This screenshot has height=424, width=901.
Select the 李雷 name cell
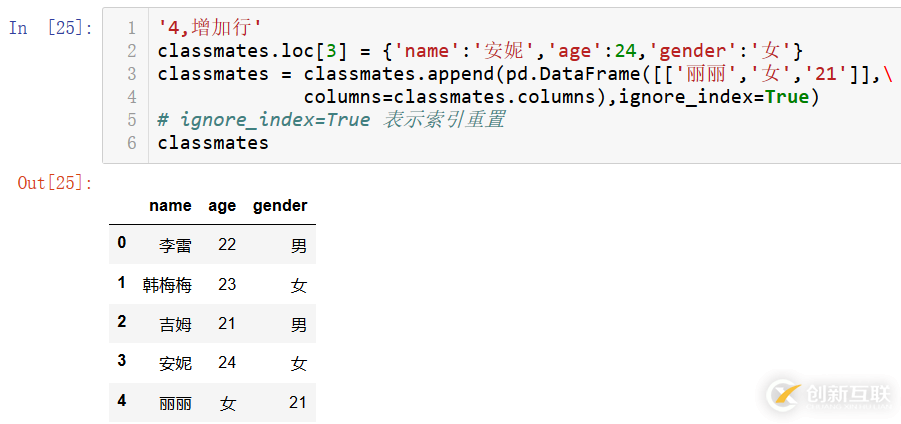tap(175, 245)
